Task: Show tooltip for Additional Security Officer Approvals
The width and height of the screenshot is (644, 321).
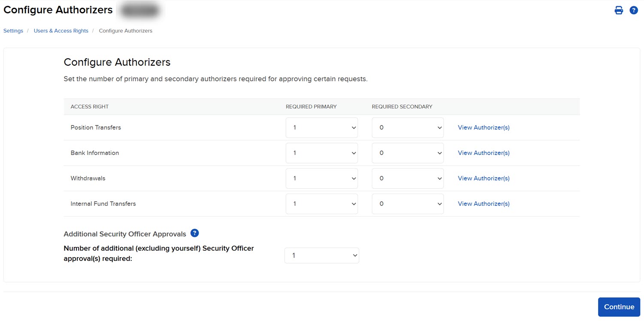Action: [194, 233]
